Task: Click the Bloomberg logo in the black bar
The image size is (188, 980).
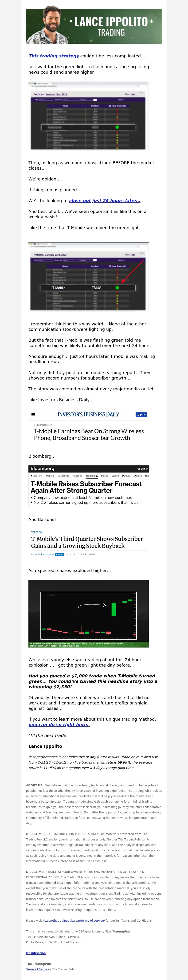Action: pos(43,469)
